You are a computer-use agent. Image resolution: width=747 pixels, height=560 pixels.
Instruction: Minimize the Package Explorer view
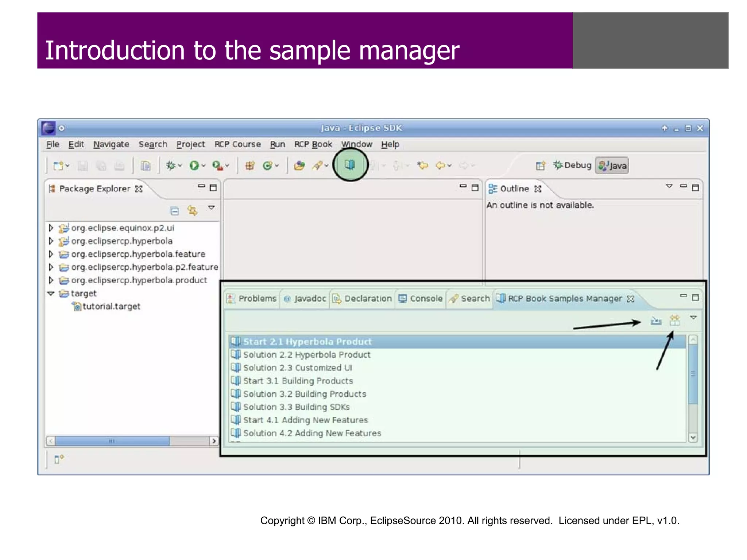[201, 186]
